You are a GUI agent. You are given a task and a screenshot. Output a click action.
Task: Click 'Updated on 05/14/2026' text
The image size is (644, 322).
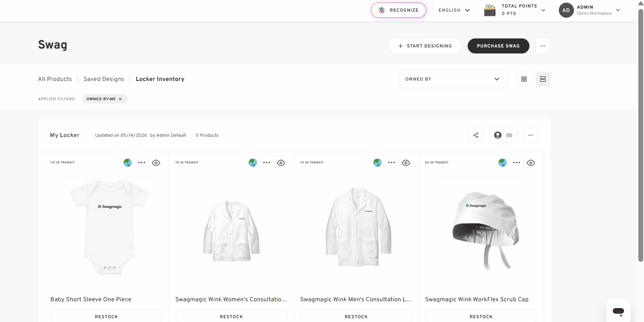click(121, 135)
